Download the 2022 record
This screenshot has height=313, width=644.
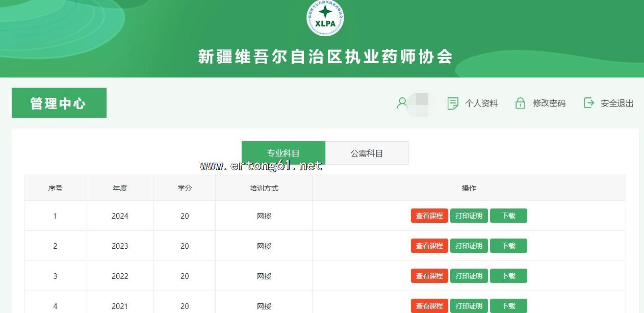508,276
